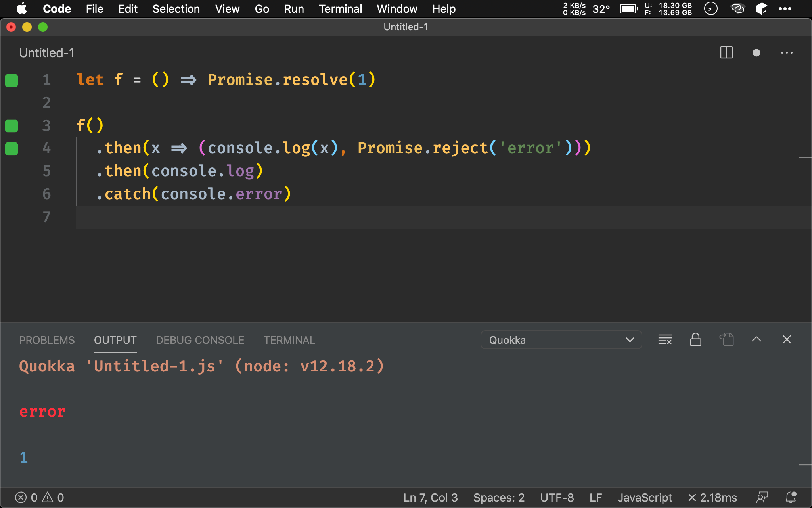The width and height of the screenshot is (812, 508).
Task: Open the Creative Cloud menu bar icon
Action: pos(738,8)
